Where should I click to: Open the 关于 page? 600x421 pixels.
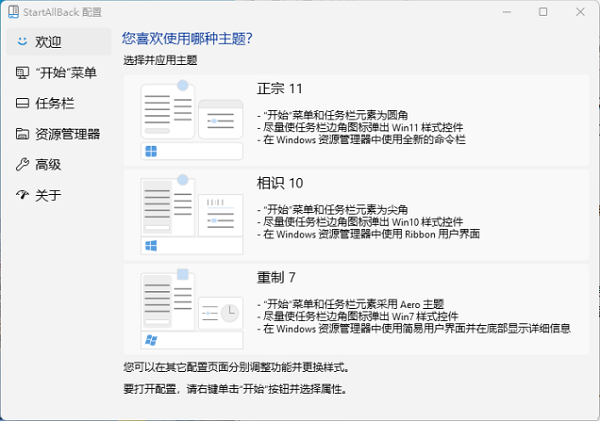[48, 195]
